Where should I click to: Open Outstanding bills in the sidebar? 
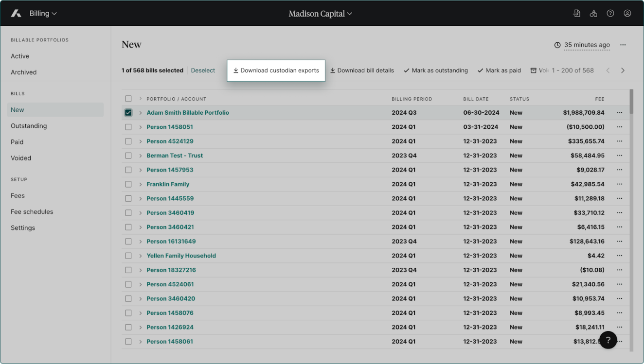pyautogui.click(x=29, y=126)
